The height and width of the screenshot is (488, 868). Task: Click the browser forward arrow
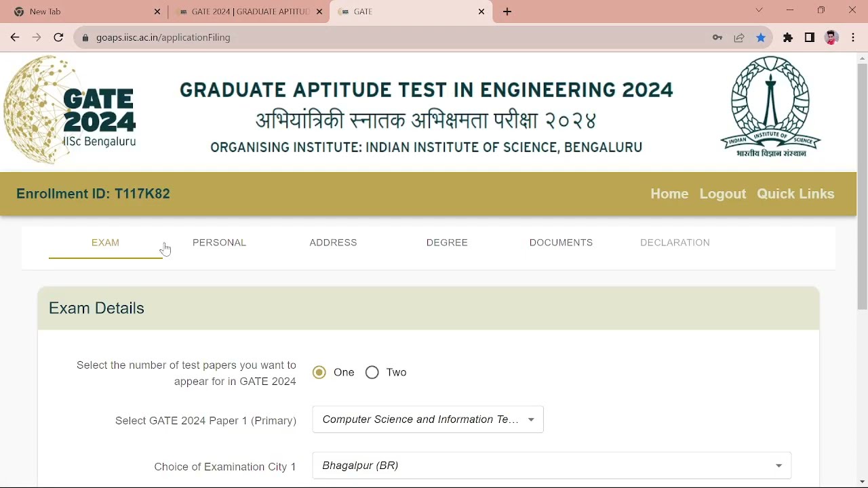click(x=37, y=37)
